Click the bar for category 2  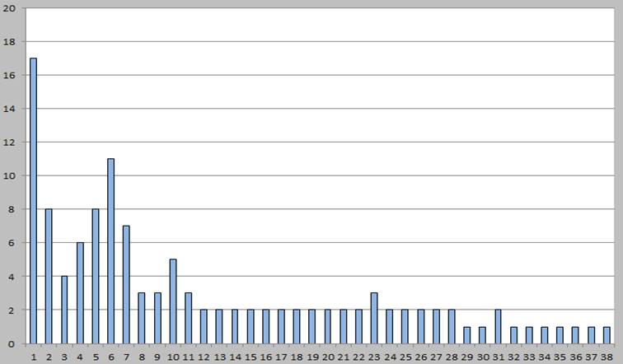[49, 277]
